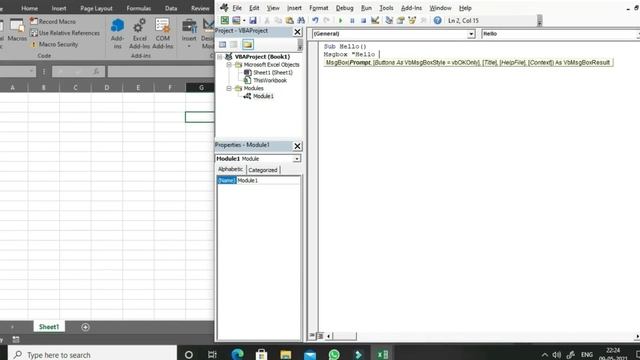Select the Page Layout tab in Excel
Viewport: 640px width, 360px height.
pyautogui.click(x=96, y=8)
